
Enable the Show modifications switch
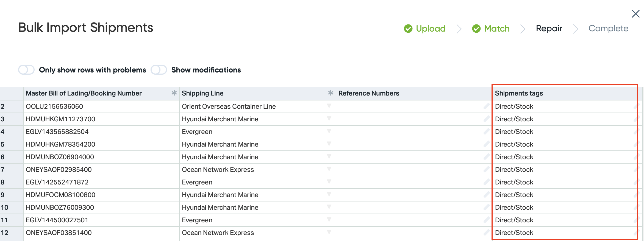pos(159,70)
